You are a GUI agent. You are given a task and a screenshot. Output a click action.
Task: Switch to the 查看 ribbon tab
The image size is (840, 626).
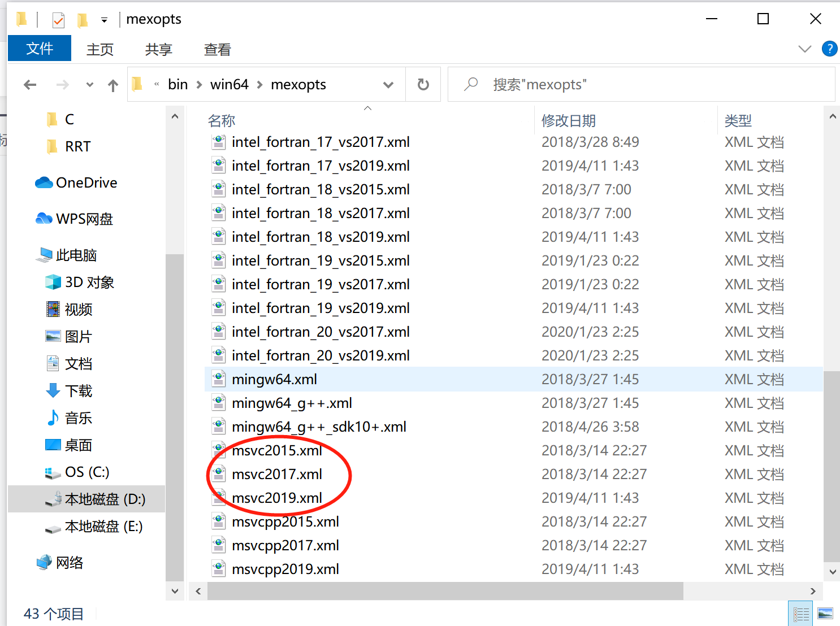217,49
